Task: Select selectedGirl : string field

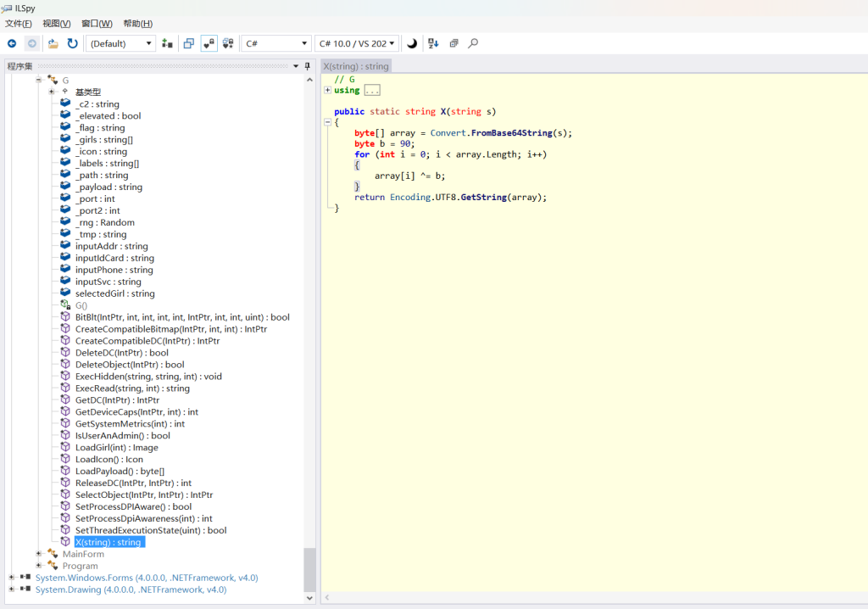Action: pyautogui.click(x=115, y=293)
